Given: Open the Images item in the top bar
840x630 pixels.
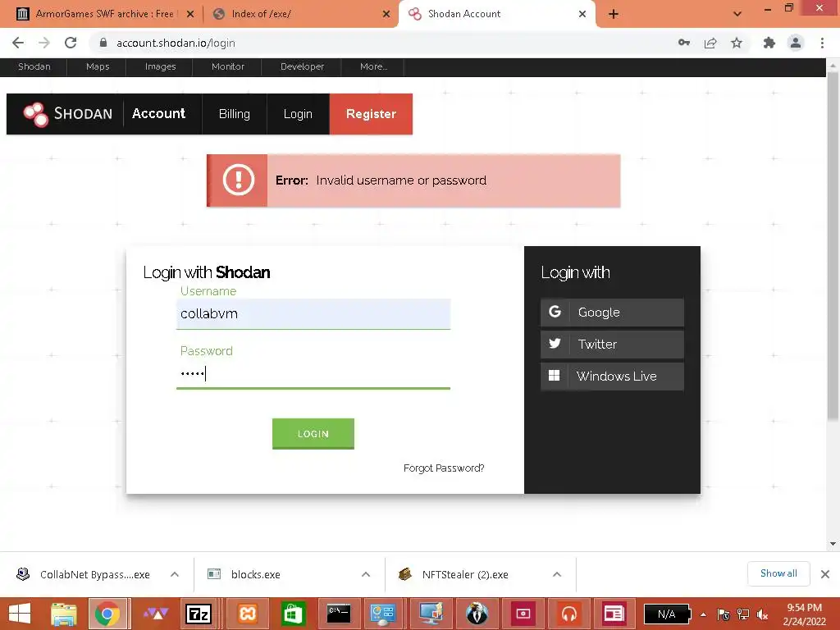Looking at the screenshot, I should click(160, 67).
